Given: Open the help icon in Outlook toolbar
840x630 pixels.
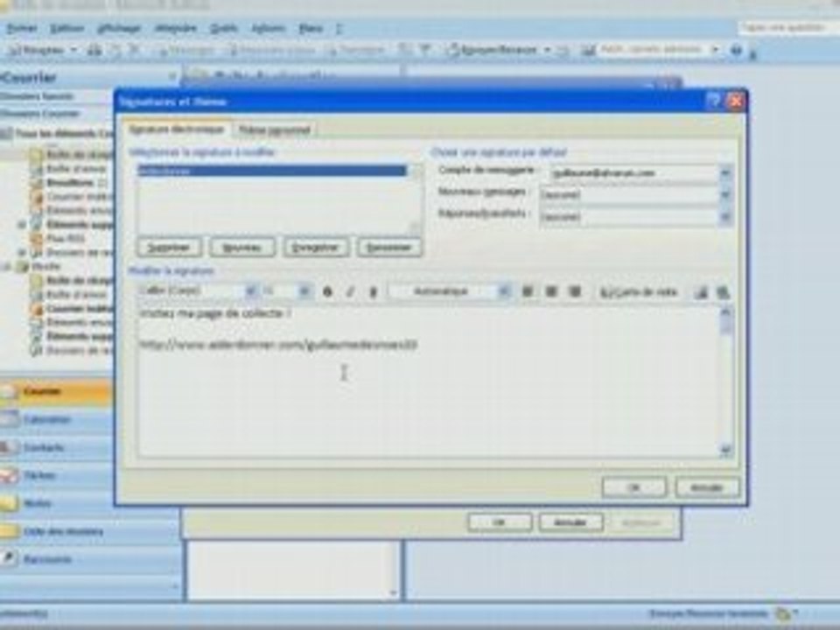Looking at the screenshot, I should [737, 51].
